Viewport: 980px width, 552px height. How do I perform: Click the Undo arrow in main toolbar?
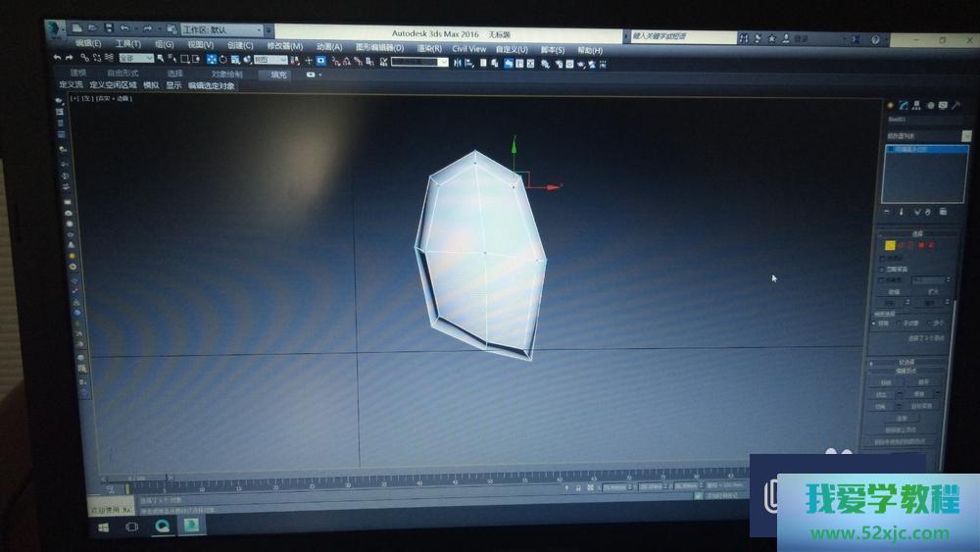coord(57,58)
